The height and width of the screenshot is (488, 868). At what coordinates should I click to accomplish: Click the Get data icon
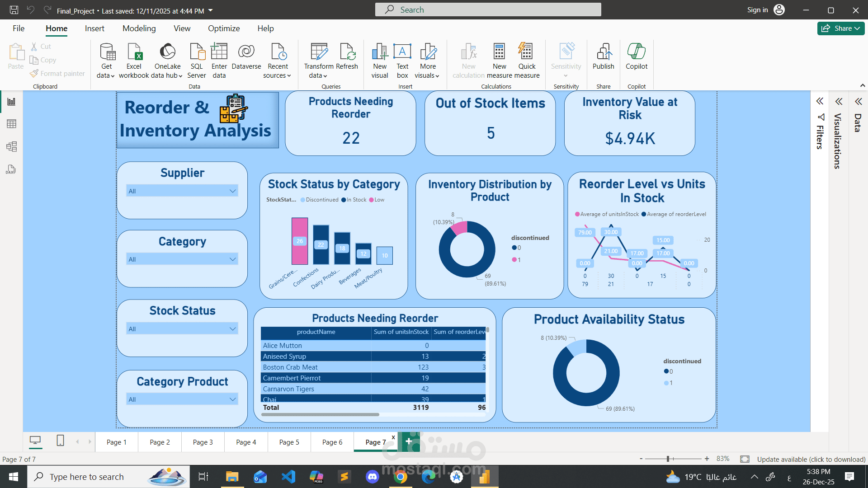coord(107,52)
